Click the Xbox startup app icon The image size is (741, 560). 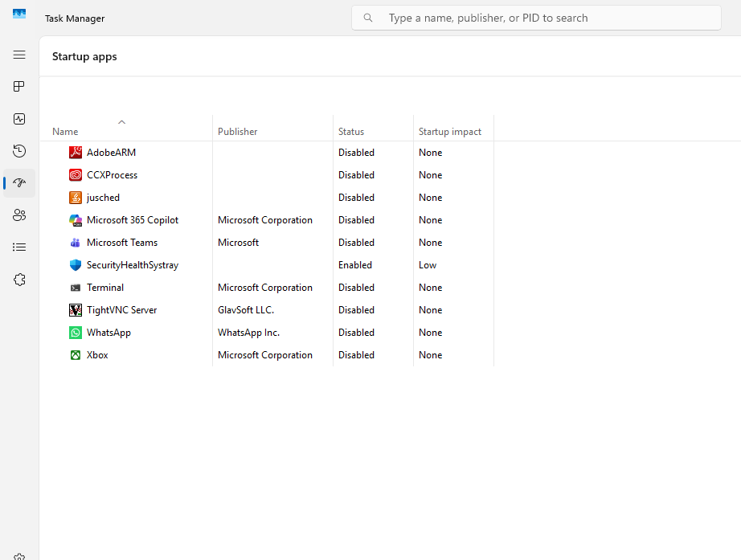point(76,355)
